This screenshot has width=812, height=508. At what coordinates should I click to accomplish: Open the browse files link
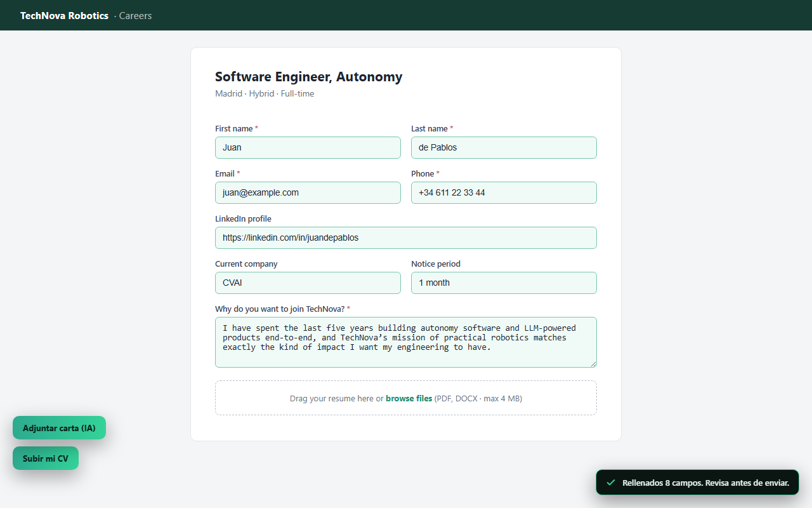click(409, 399)
